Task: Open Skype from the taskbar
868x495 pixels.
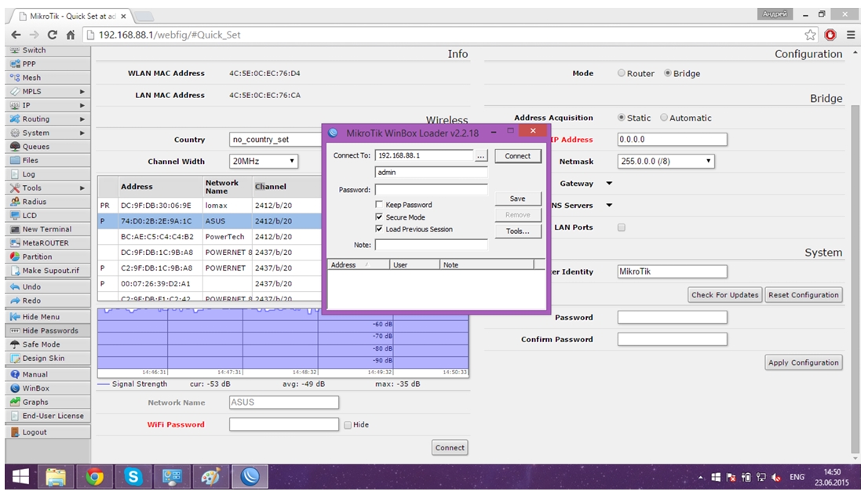Action: (x=133, y=476)
